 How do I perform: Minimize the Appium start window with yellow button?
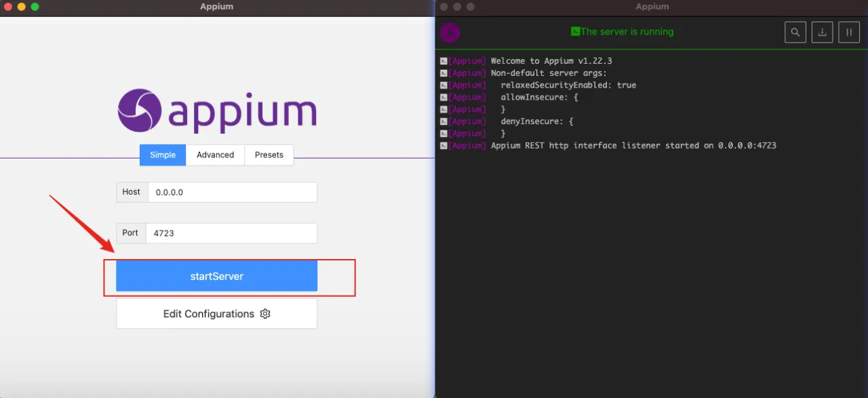tap(22, 7)
